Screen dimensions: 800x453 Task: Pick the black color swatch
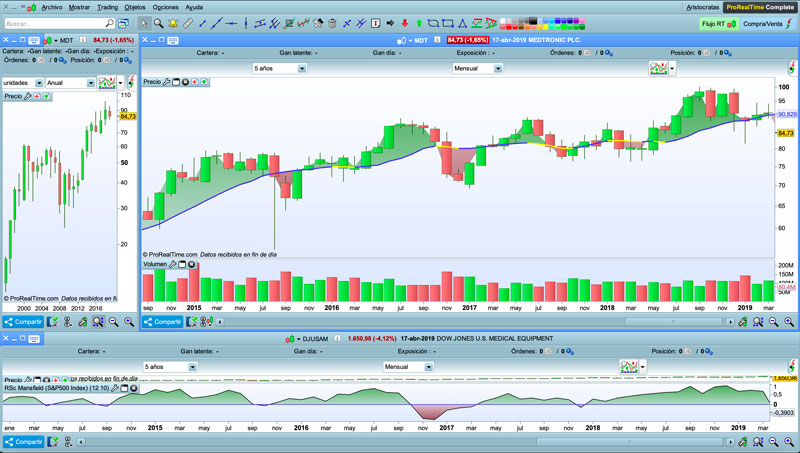533,21
